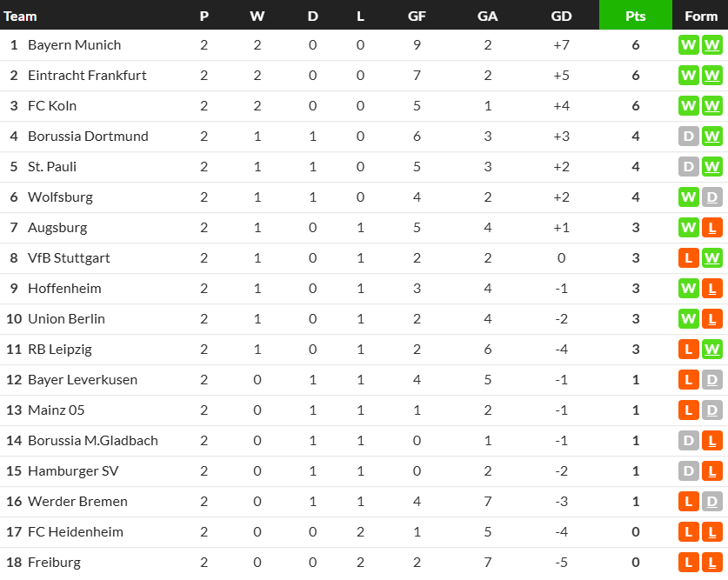The height and width of the screenshot is (580, 728).
Task: Sort table by Pts column header
Action: (x=636, y=16)
